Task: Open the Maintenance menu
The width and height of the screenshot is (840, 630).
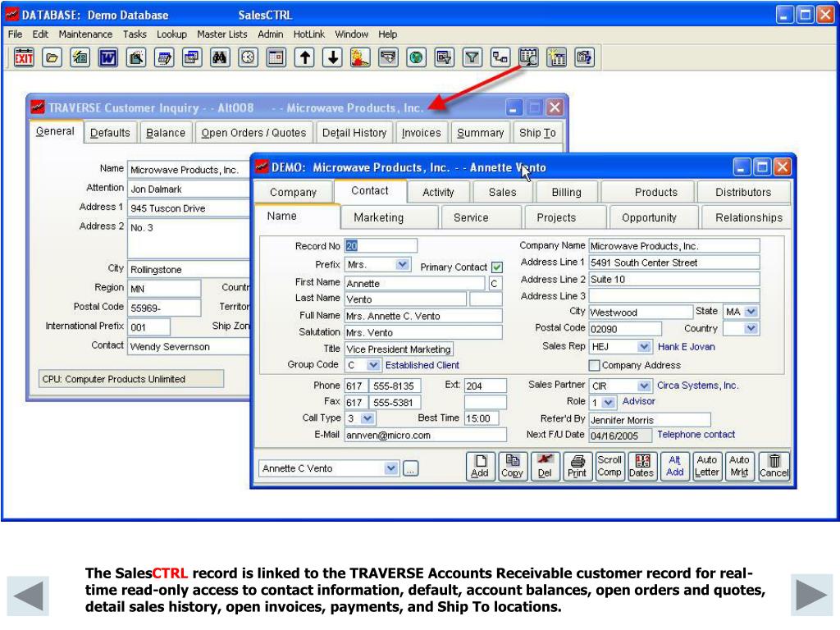Action: [x=85, y=34]
